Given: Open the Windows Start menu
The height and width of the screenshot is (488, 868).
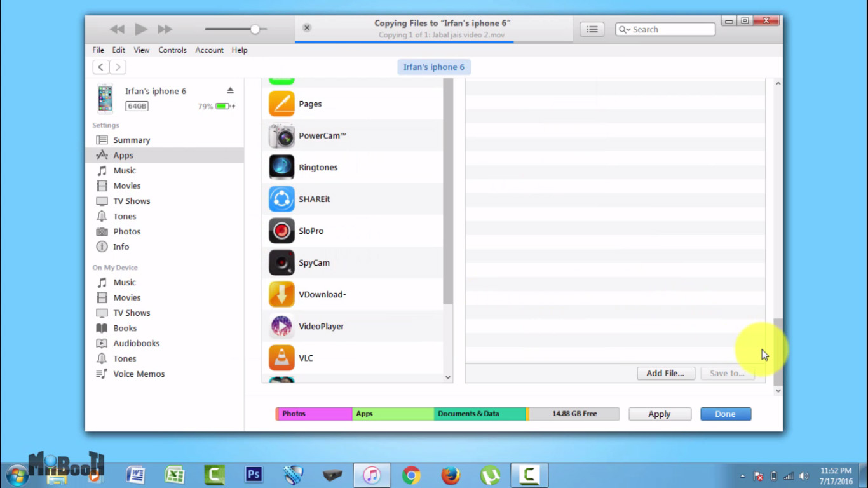Looking at the screenshot, I should 17,476.
